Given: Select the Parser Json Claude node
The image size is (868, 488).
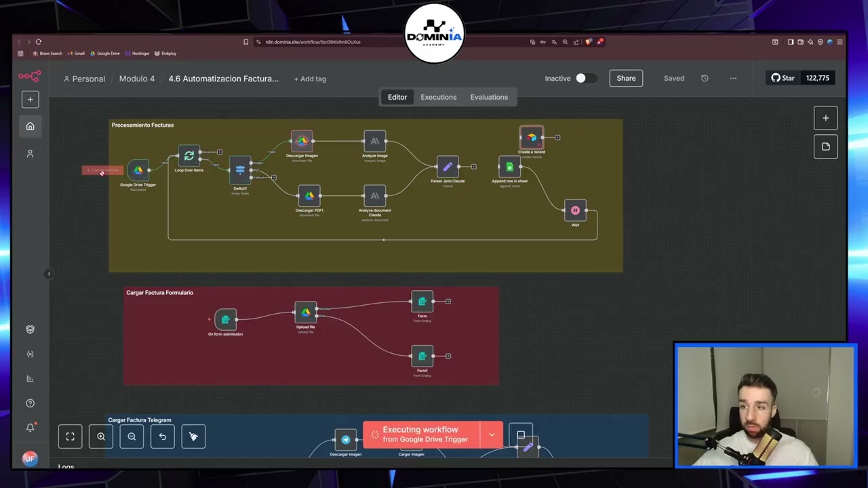Looking at the screenshot, I should pos(448,167).
